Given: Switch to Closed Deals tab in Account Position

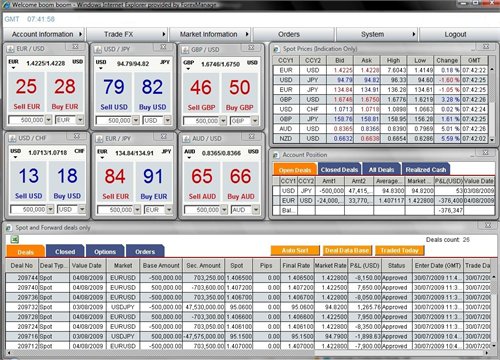Looking at the screenshot, I should pyautogui.click(x=339, y=169).
